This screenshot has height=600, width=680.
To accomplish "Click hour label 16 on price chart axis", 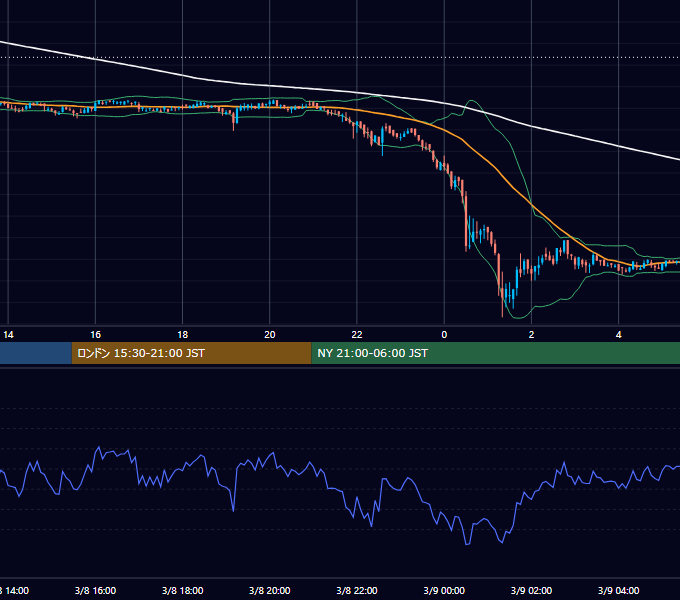I will 95,335.
